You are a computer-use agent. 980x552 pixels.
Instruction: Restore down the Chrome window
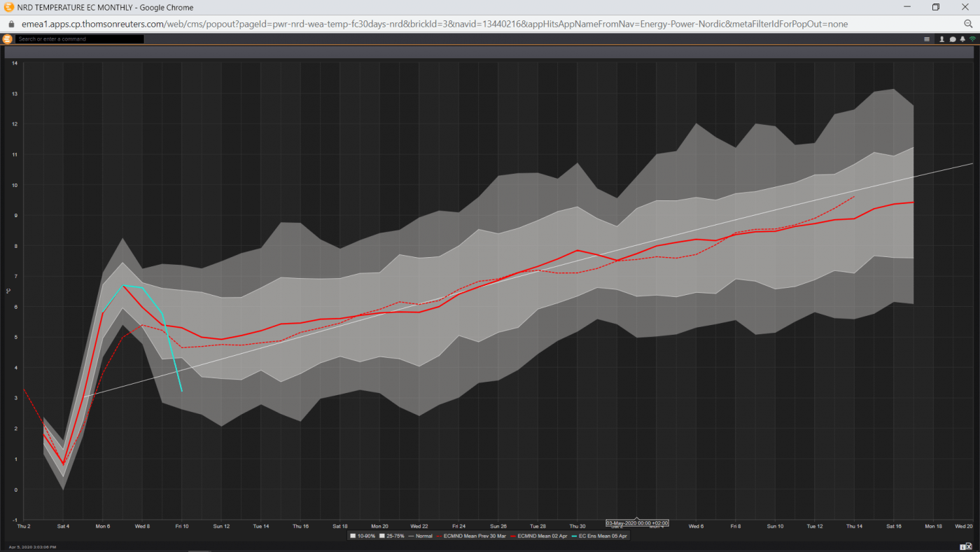935,7
